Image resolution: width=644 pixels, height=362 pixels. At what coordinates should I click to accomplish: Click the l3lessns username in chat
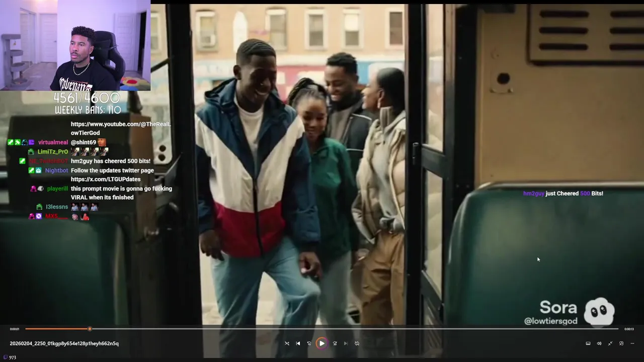coord(57,207)
